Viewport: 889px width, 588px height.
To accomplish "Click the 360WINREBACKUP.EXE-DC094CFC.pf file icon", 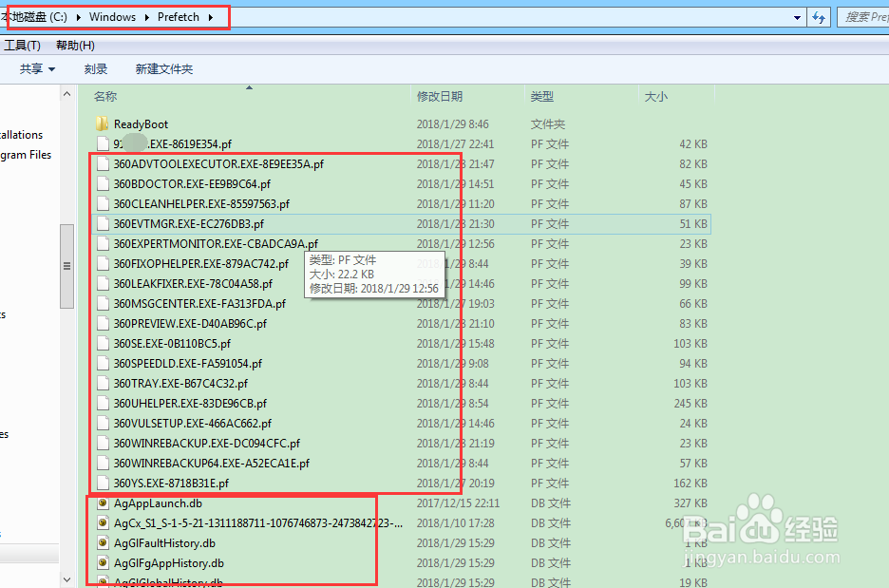I will 103,444.
